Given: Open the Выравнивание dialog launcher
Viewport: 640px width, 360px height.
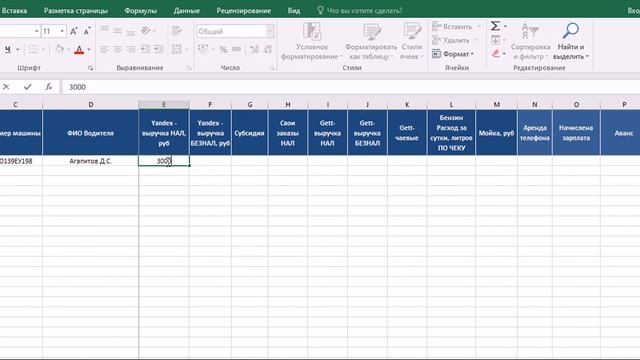Looking at the screenshot, I should pos(189,68).
